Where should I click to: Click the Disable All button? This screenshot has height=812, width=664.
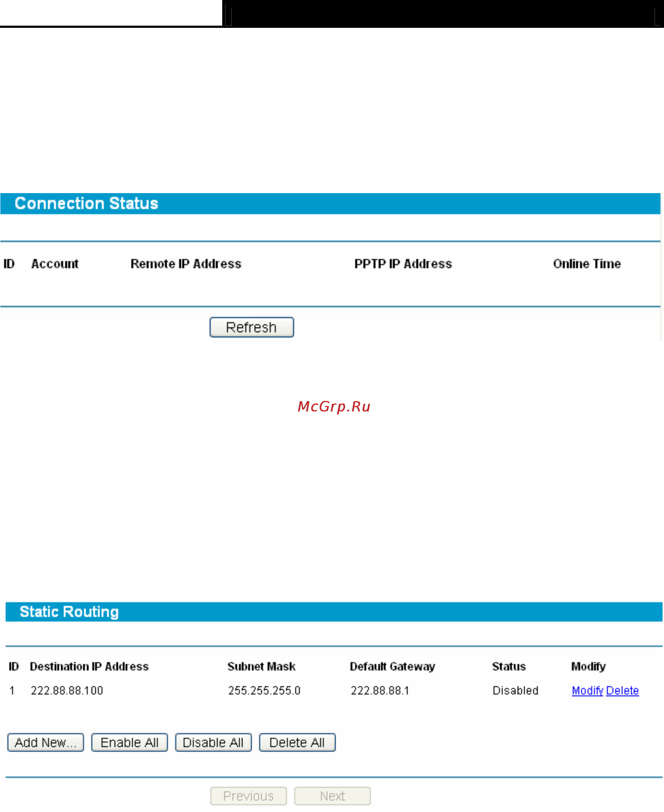(x=213, y=742)
